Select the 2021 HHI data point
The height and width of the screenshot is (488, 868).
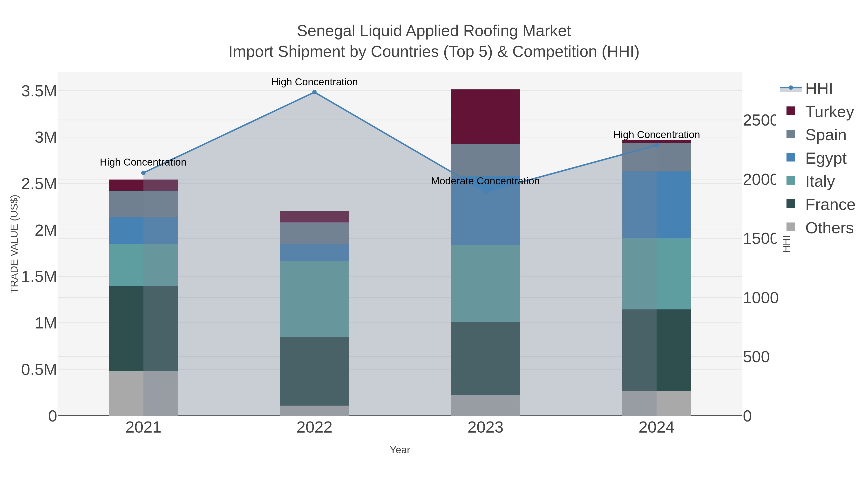click(x=143, y=173)
